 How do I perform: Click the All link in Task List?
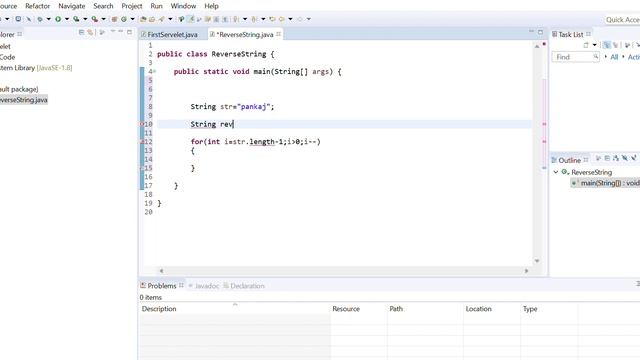tap(614, 57)
